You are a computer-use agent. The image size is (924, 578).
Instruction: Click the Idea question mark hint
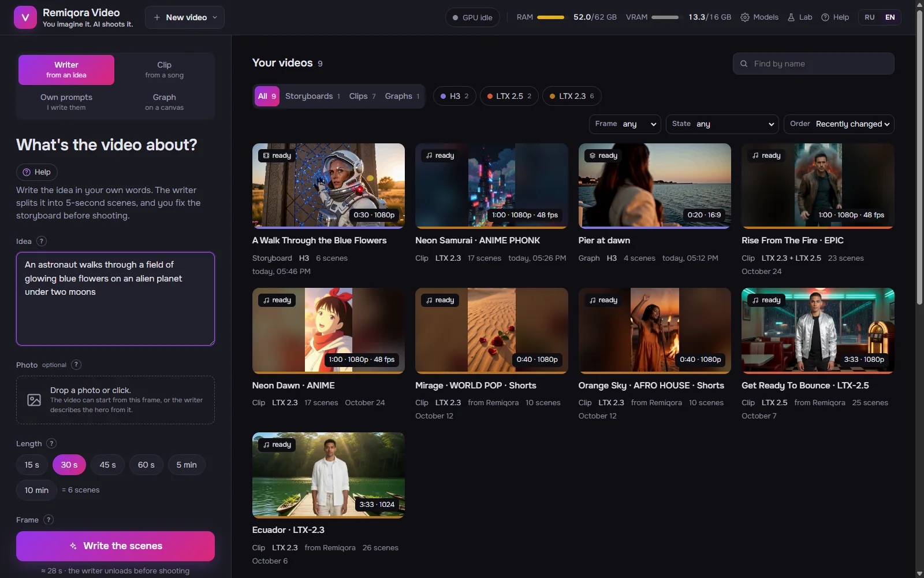tap(42, 241)
